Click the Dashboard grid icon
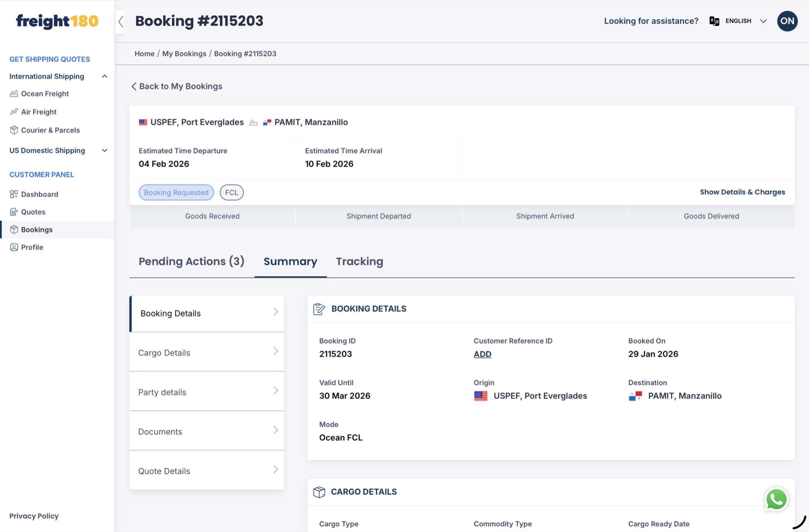 pos(14,194)
